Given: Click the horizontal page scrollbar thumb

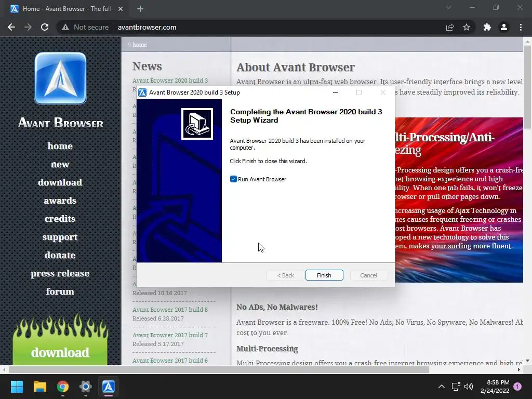Looking at the screenshot, I should coord(219,369).
